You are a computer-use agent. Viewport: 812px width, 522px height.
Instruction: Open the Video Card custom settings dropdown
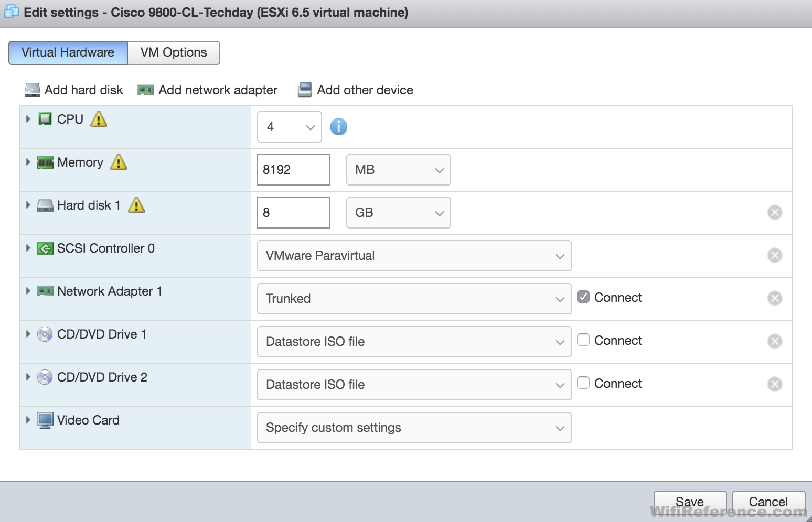(414, 428)
